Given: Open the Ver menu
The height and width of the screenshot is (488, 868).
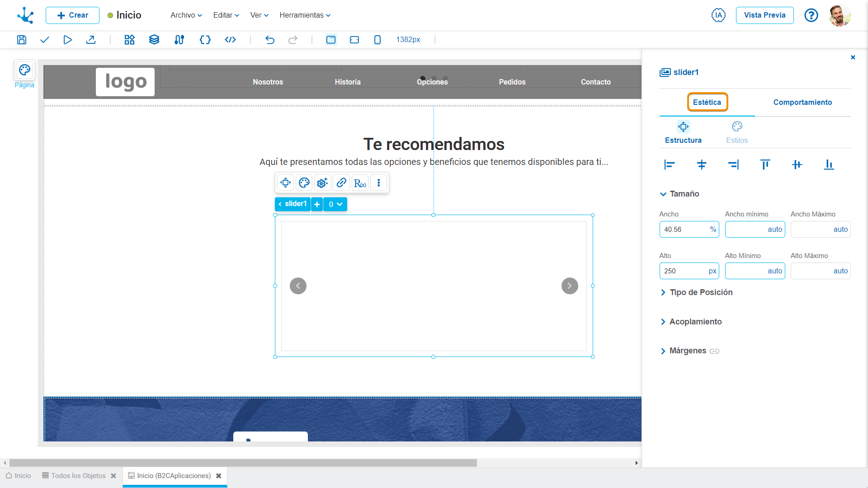Looking at the screenshot, I should [x=259, y=15].
